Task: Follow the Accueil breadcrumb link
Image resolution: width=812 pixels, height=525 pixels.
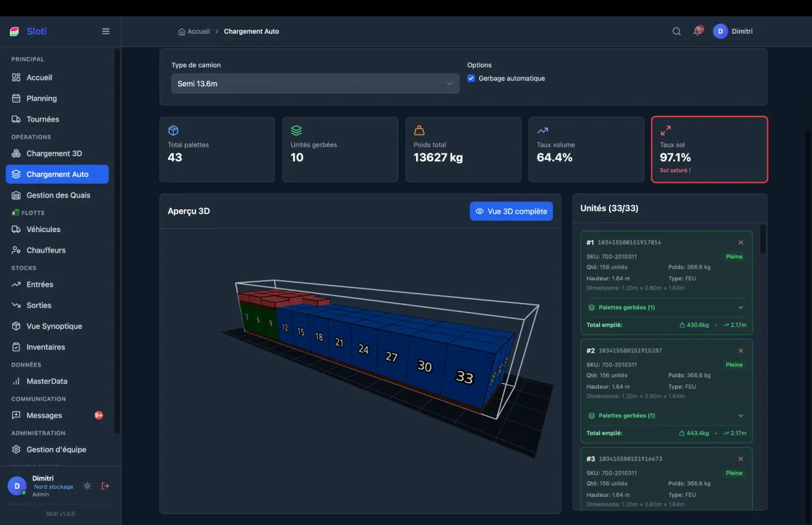Action: (194, 32)
